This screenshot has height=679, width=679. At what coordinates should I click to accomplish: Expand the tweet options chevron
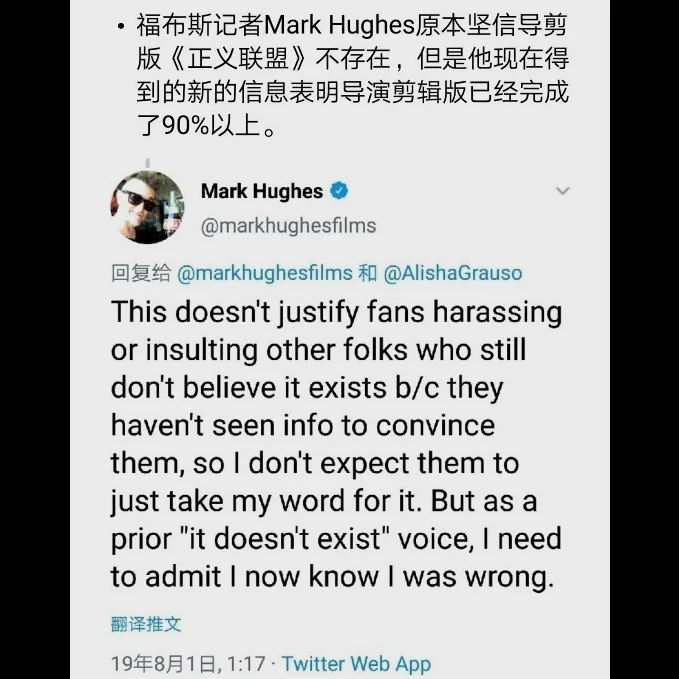click(x=562, y=191)
